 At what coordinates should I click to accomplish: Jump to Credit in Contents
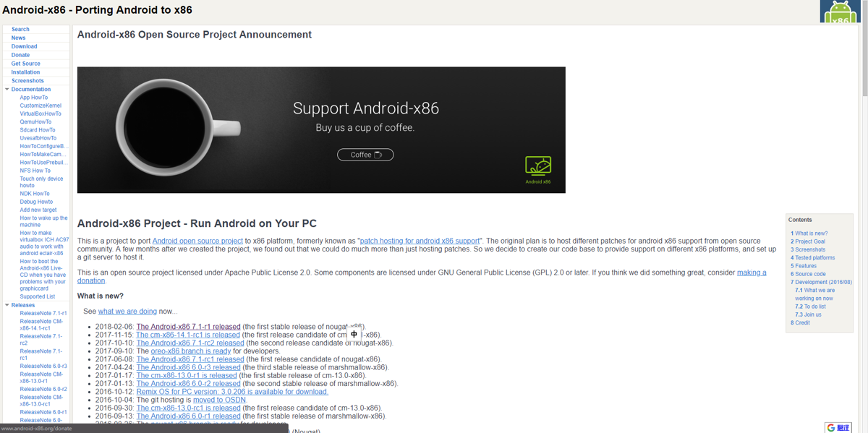[800, 322]
